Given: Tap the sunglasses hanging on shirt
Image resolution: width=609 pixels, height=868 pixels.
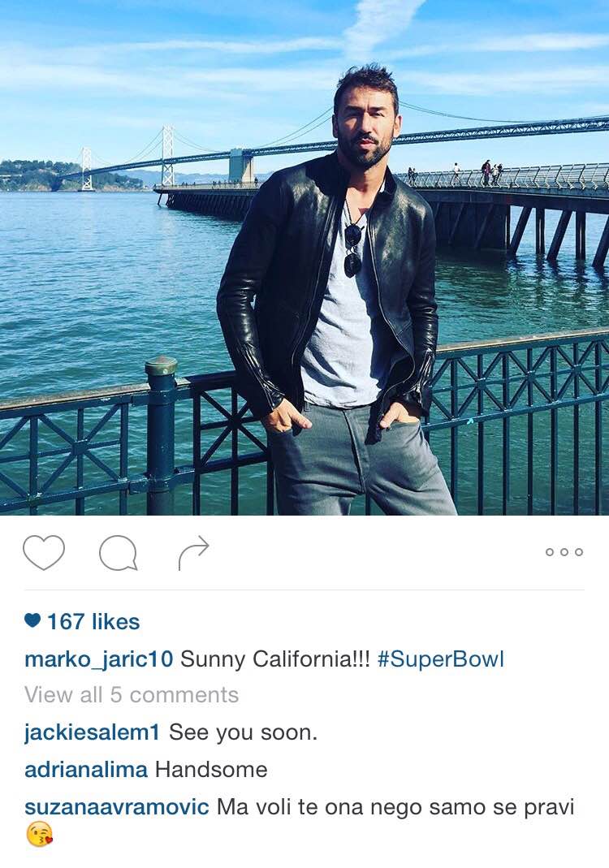Looking at the screenshot, I should click(352, 249).
